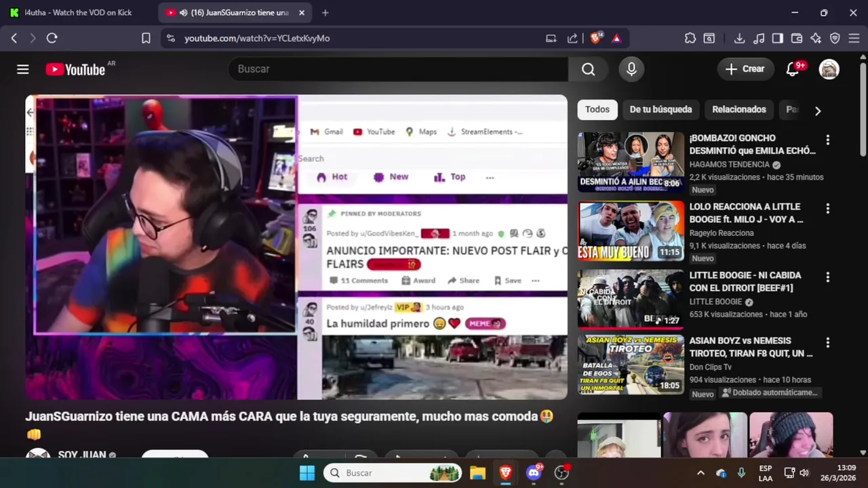Open a new browser tab
The width and height of the screenshot is (868, 488).
point(325,13)
